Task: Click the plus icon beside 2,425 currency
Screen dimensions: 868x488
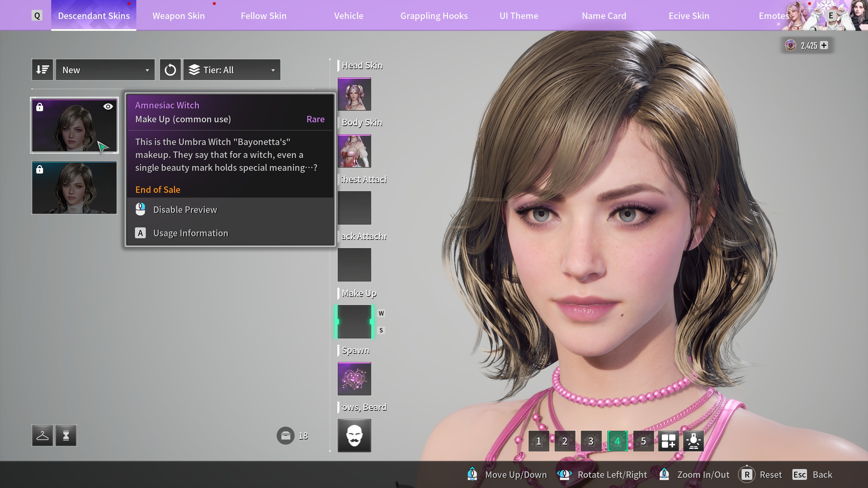Action: (824, 45)
